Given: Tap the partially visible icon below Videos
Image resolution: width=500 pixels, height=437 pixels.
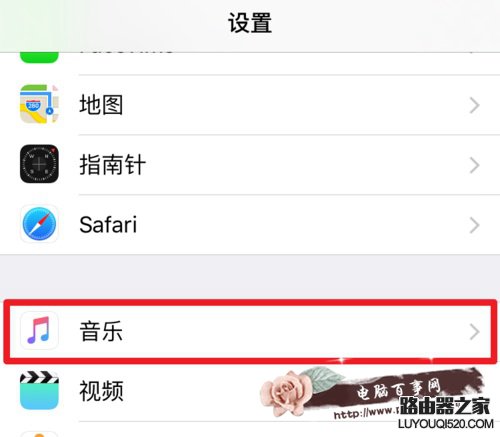Looking at the screenshot, I should pos(39,434).
